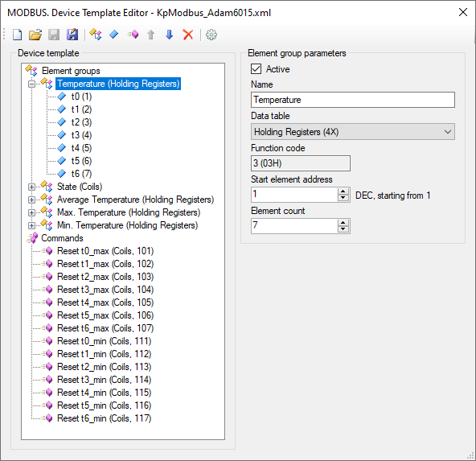Screen dimensions: 476x461
Task: Add a new element group via toolbar
Action: click(96, 35)
